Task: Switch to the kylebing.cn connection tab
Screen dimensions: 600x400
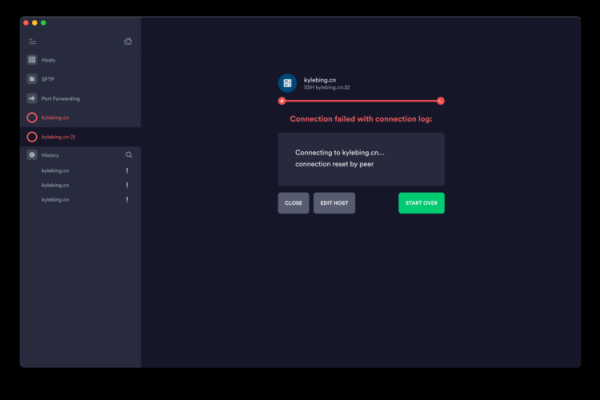Action: pos(80,118)
